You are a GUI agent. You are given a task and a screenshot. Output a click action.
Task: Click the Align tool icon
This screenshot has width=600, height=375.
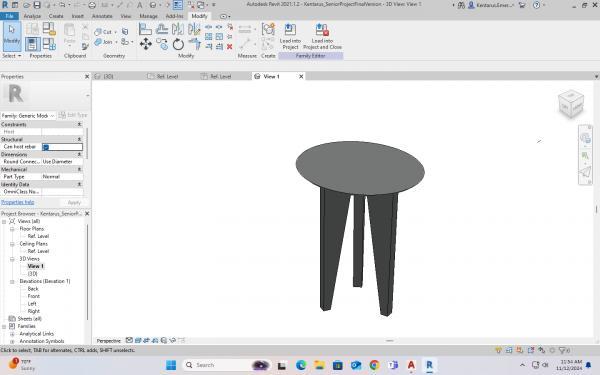pyautogui.click(x=145, y=29)
